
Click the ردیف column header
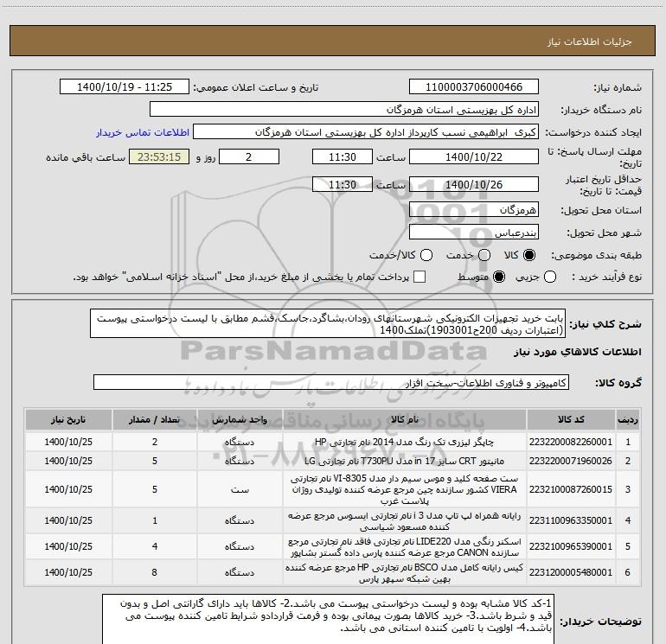[x=628, y=420]
